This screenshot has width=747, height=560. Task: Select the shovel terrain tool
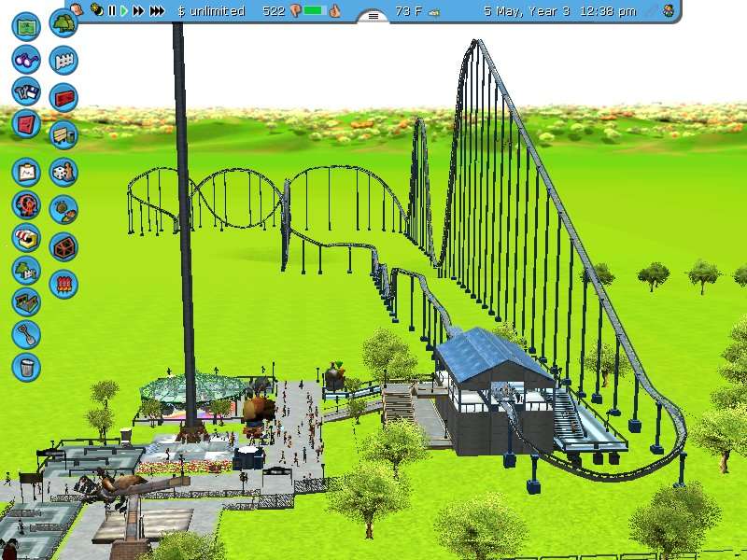(26, 333)
